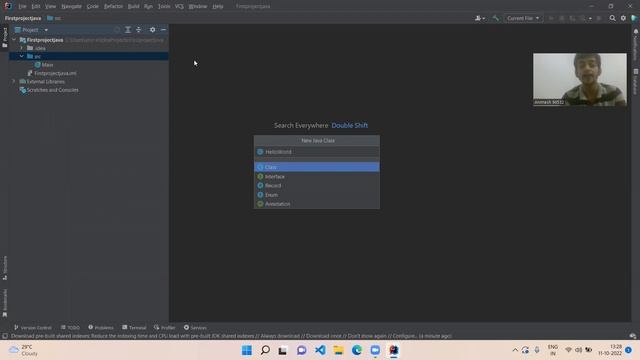The height and width of the screenshot is (360, 640).
Task: Select Enum in New Java Class list
Action: 317,195
